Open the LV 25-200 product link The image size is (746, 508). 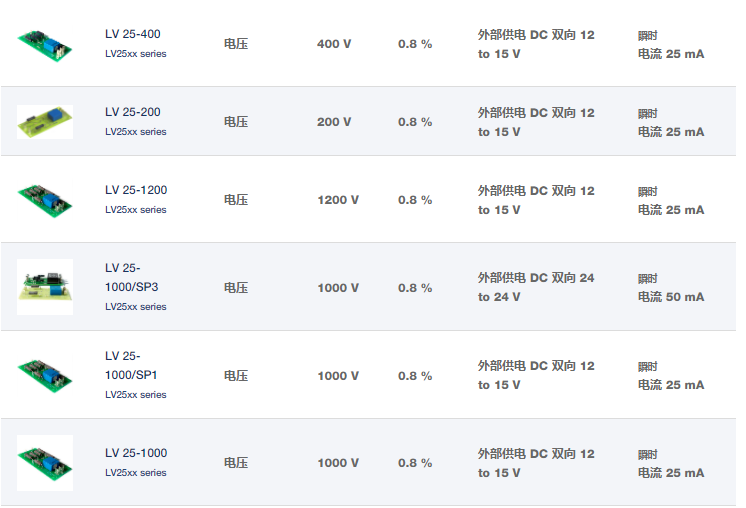point(133,112)
